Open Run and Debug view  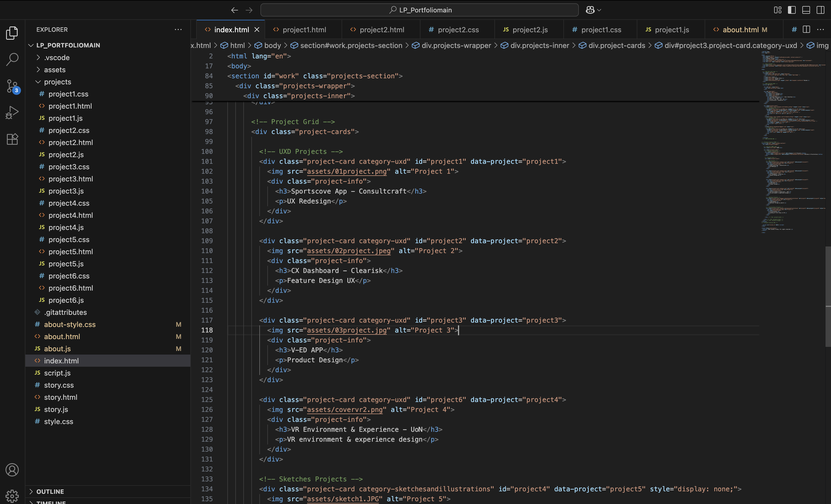(12, 112)
